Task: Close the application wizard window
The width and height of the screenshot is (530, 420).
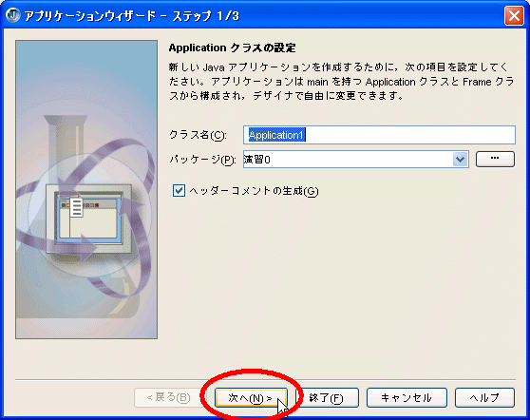Action: [514, 15]
